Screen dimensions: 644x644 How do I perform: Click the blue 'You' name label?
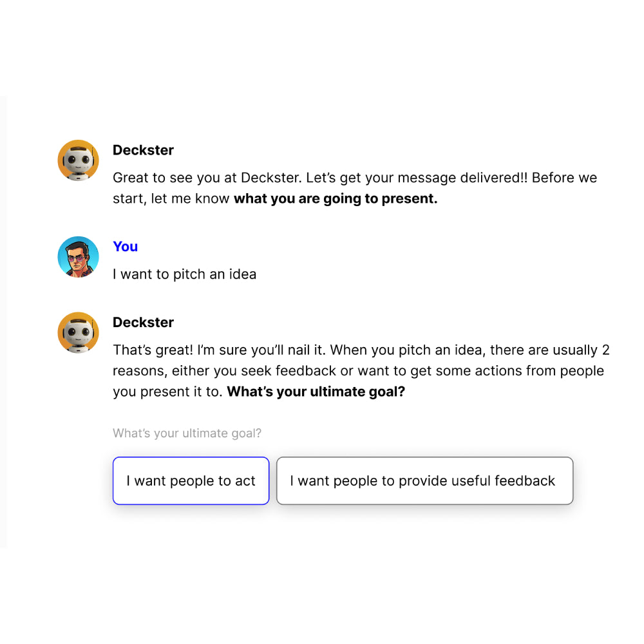125,247
